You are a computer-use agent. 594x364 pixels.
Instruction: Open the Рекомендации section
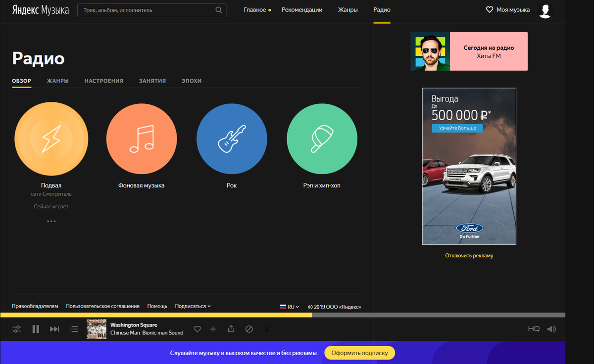(302, 10)
